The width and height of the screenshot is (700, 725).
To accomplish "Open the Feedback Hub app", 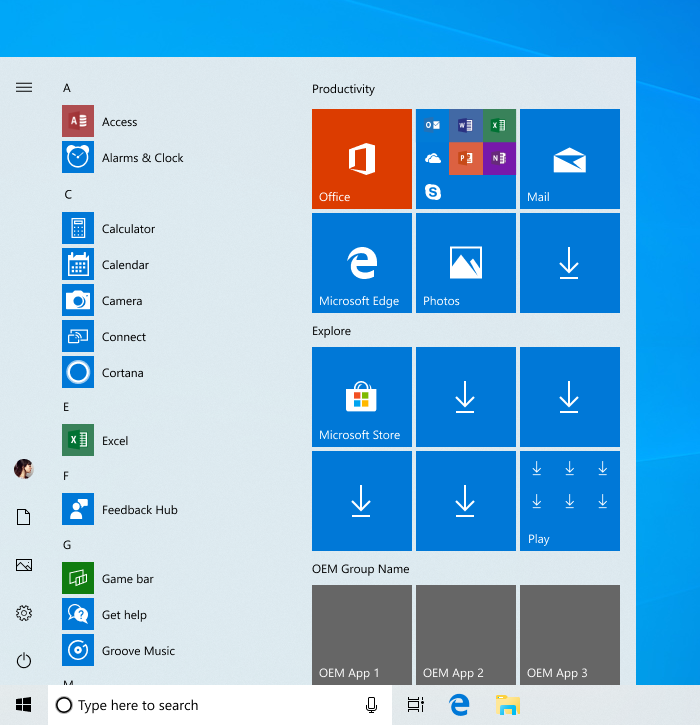I will point(139,510).
